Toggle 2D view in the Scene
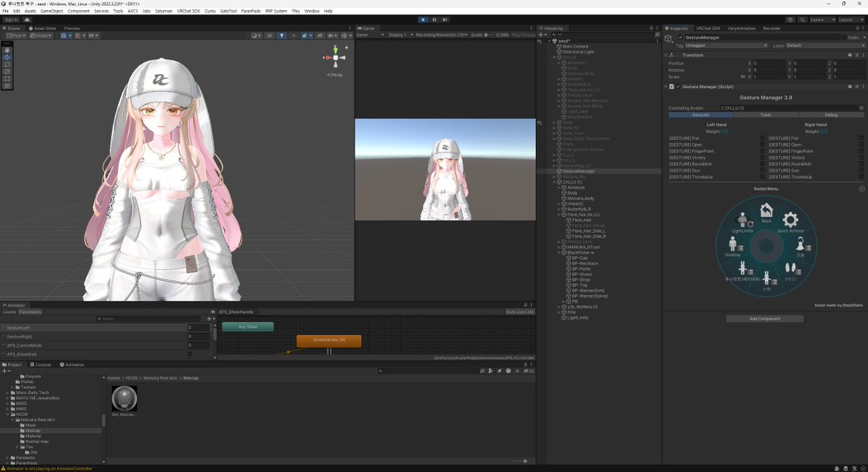Viewport: 868px width, 472px height. [x=269, y=35]
